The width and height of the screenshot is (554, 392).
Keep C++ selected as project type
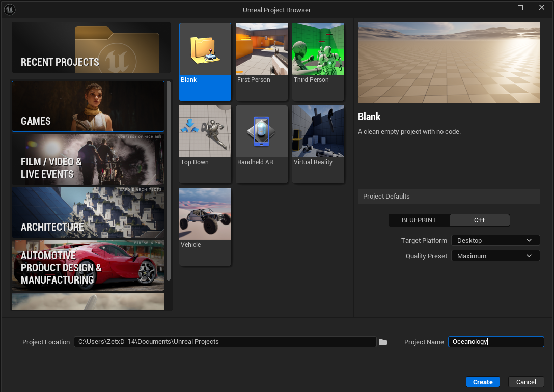click(479, 220)
